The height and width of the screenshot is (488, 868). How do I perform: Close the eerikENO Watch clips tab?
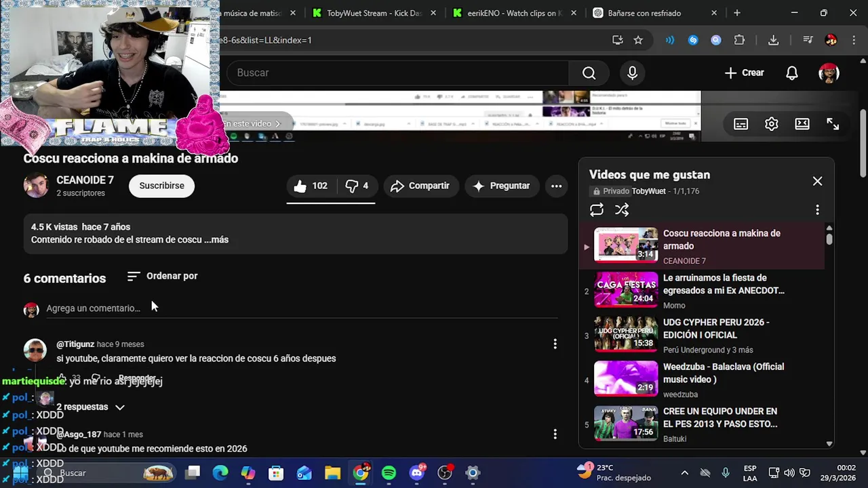[574, 13]
